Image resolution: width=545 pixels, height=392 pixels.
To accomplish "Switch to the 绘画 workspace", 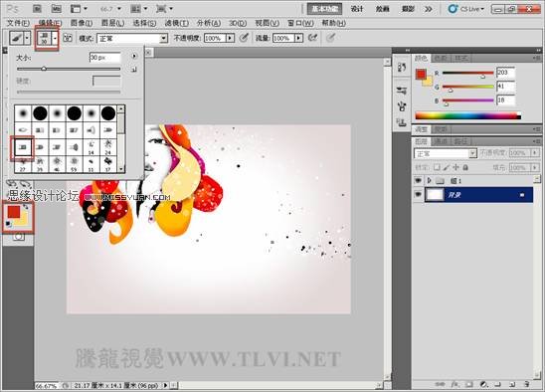I will pos(382,9).
